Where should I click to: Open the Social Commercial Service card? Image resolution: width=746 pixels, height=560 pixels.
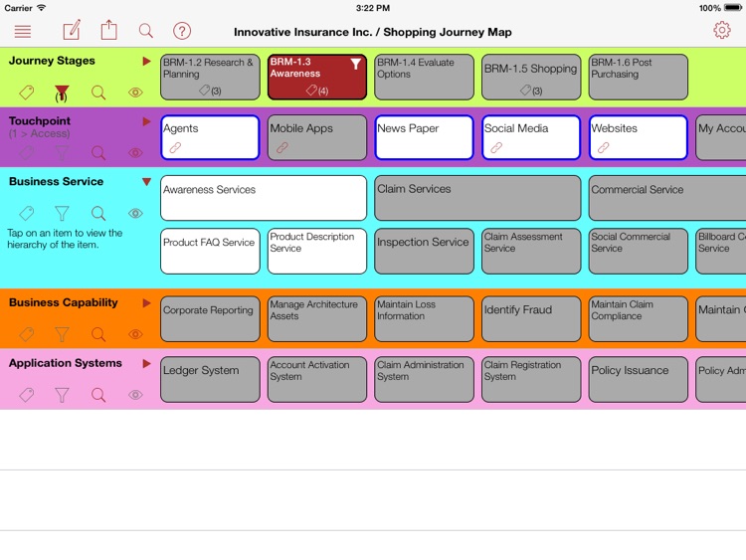coord(638,252)
